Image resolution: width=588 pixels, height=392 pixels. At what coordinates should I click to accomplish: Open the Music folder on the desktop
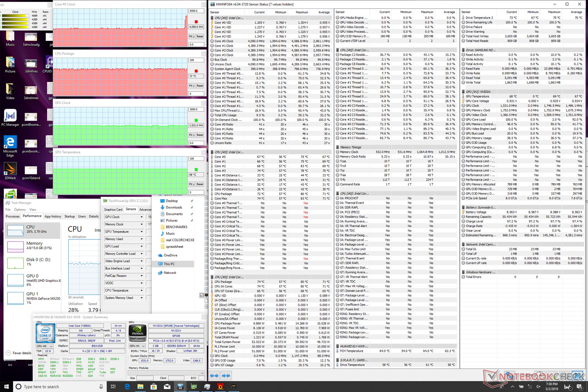pos(10,39)
